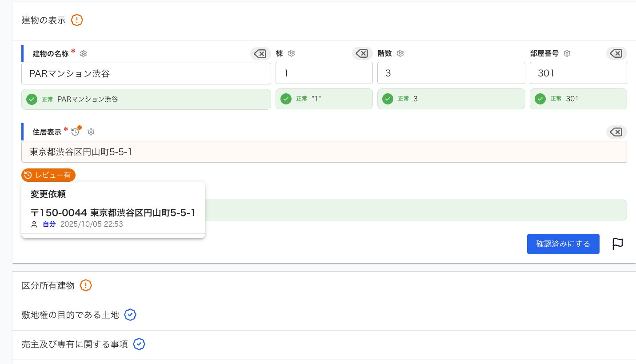Expand the 区分所有建物 section
Image resolution: width=636 pixels, height=364 pixels.
[x=48, y=286]
